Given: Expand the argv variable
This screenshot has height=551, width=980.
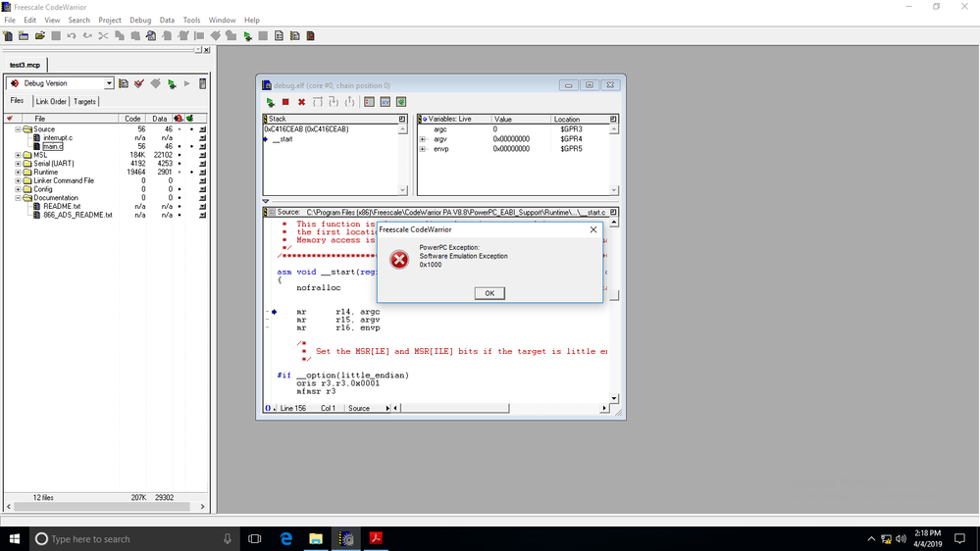Looking at the screenshot, I should [423, 139].
